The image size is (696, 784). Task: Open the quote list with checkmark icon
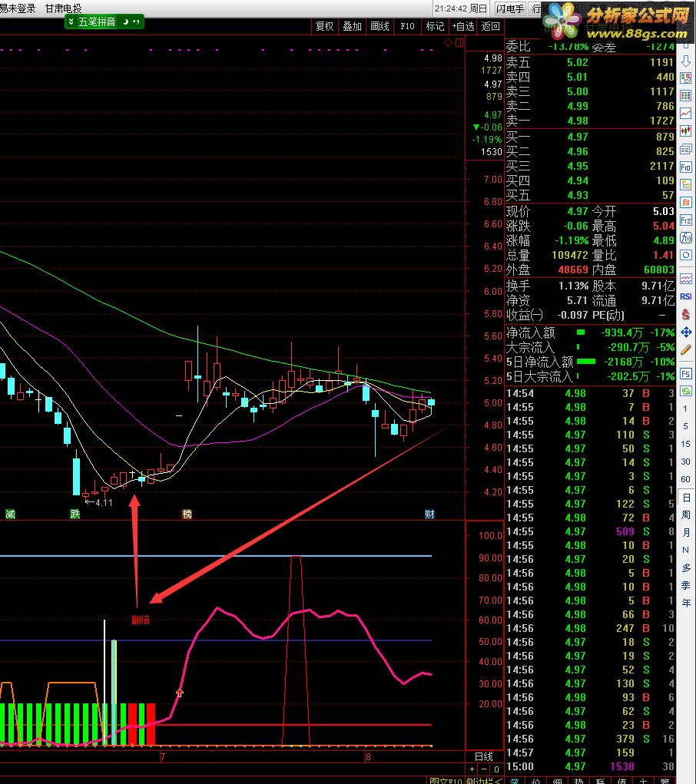click(x=685, y=78)
